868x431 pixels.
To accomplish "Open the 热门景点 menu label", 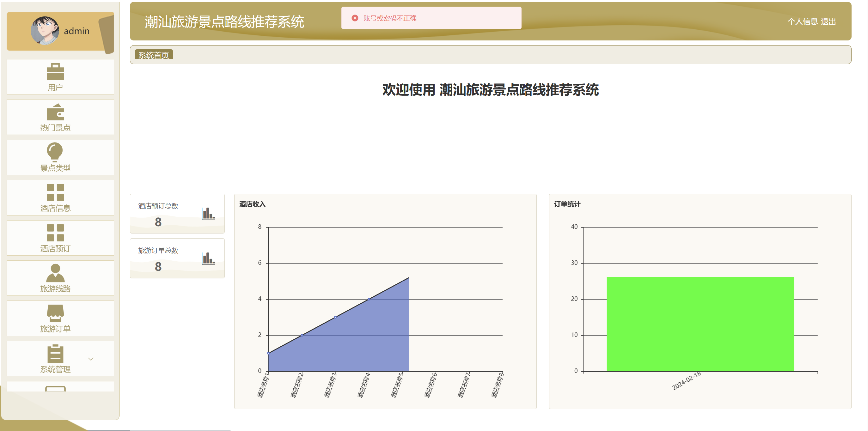I will pos(55,128).
